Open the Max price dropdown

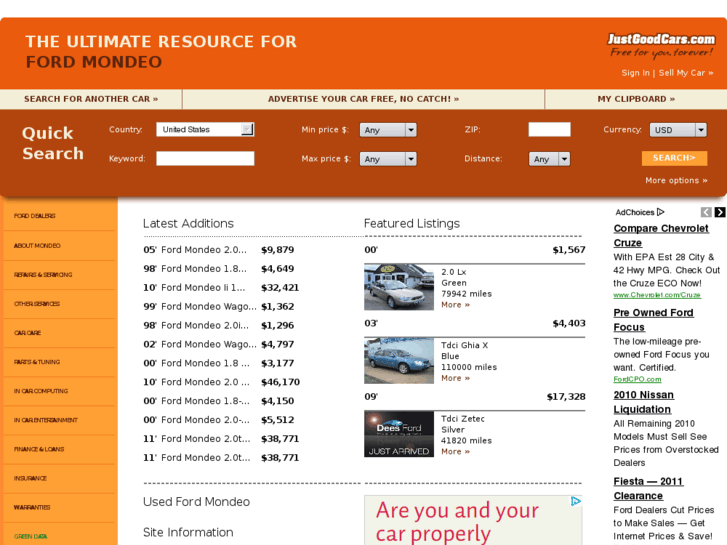tap(388, 159)
